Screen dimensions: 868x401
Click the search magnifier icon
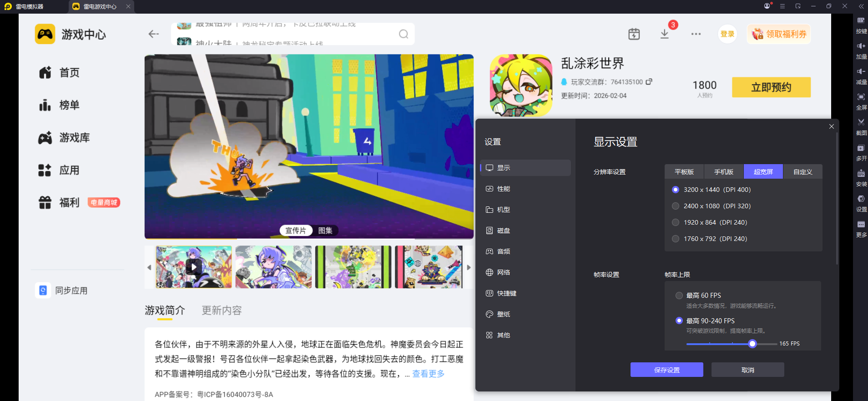[404, 34]
